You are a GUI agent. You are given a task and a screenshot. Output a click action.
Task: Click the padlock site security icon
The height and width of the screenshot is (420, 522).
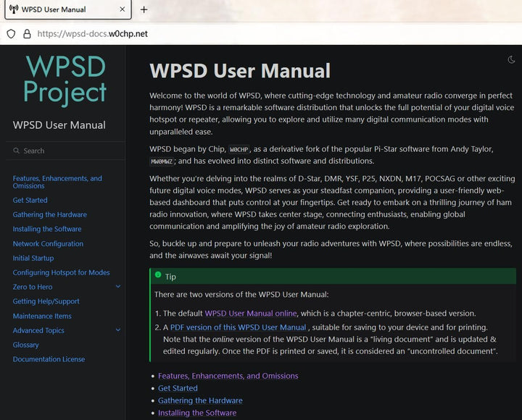coord(27,33)
